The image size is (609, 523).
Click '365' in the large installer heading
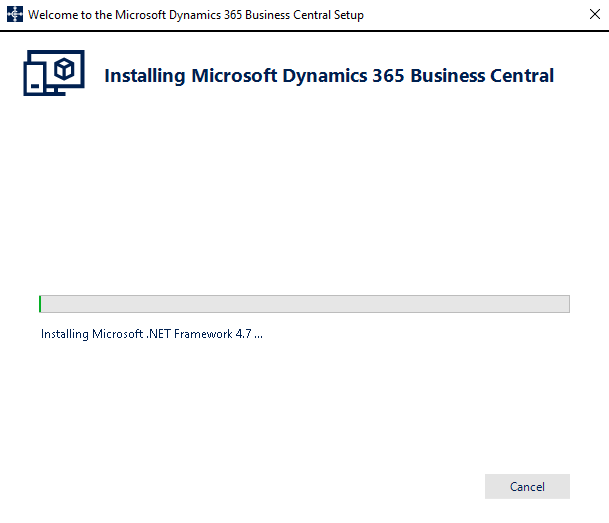click(388, 76)
